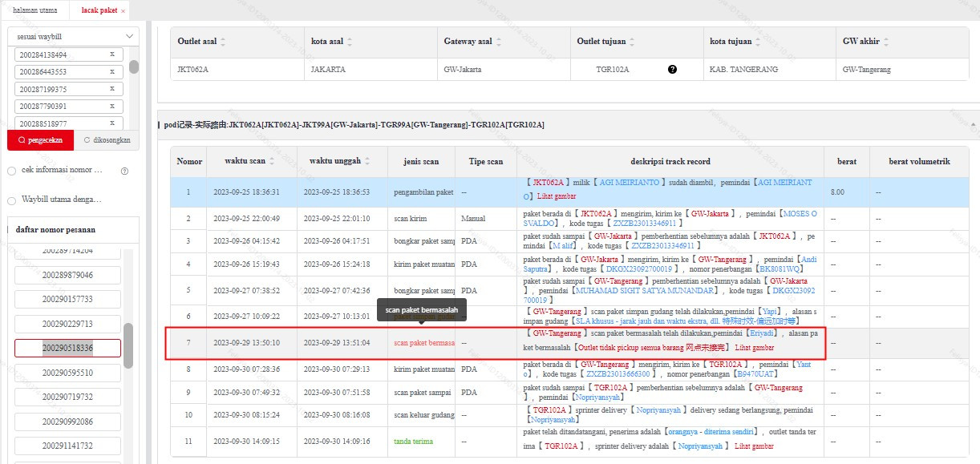
Task: Click Nopriyansyah sprinter name in row 10
Action: pos(658,409)
